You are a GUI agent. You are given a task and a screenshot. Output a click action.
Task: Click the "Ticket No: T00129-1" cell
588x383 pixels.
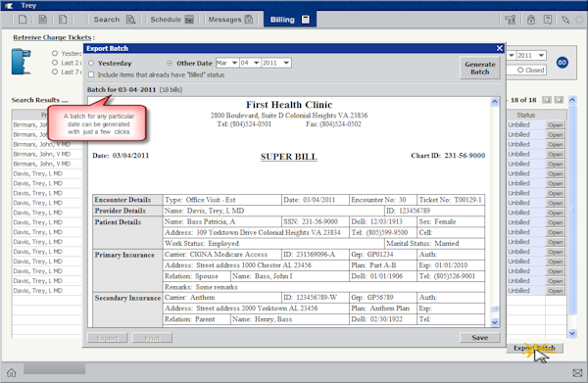click(451, 200)
